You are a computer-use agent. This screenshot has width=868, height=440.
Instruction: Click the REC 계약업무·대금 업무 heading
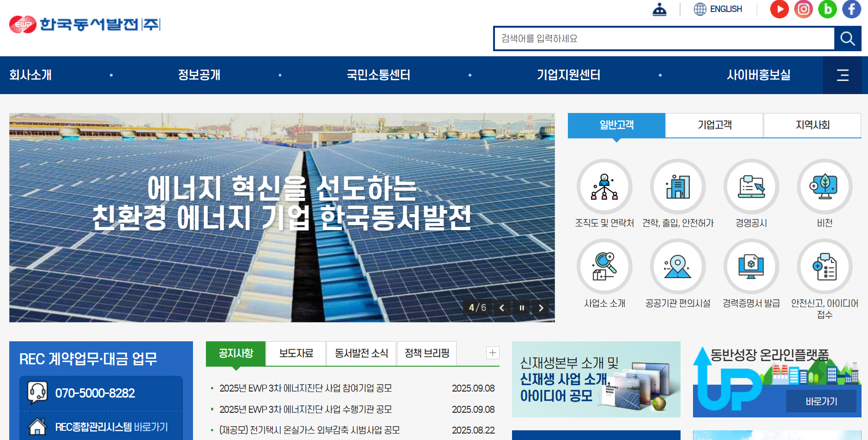(x=88, y=359)
